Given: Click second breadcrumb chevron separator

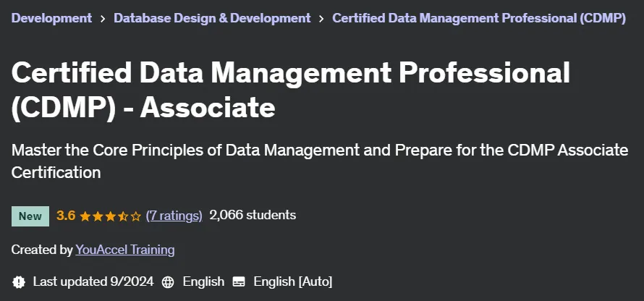Looking at the screenshot, I should [x=321, y=19].
